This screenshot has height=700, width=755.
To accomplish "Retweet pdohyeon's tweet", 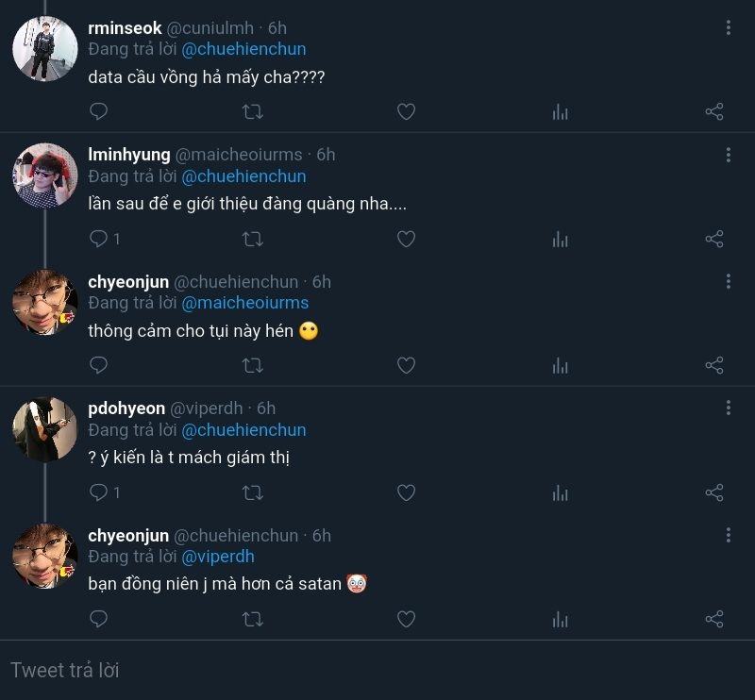I will point(252,492).
